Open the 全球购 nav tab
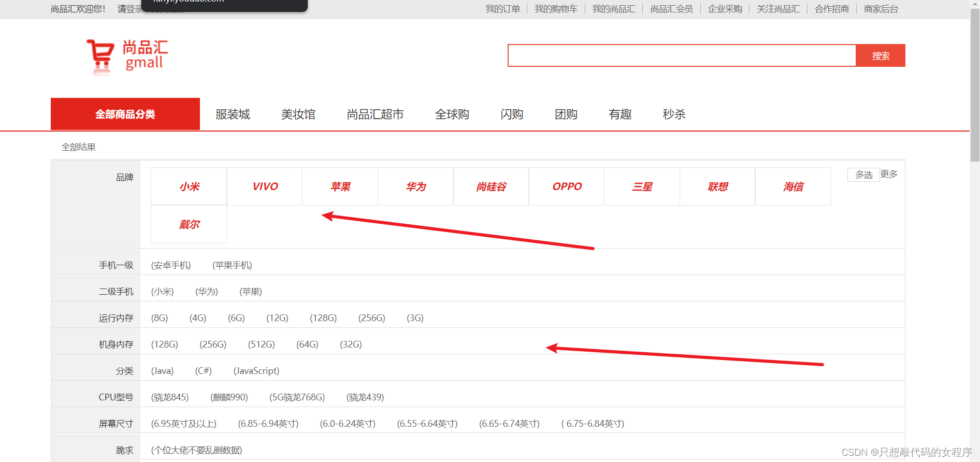Viewport: 980px width, 462px height. coord(452,114)
